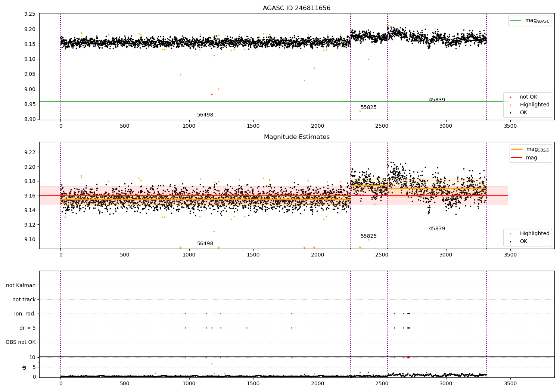Click the 'dr > 5' y-axis label
560x392 pixels.
28,328
